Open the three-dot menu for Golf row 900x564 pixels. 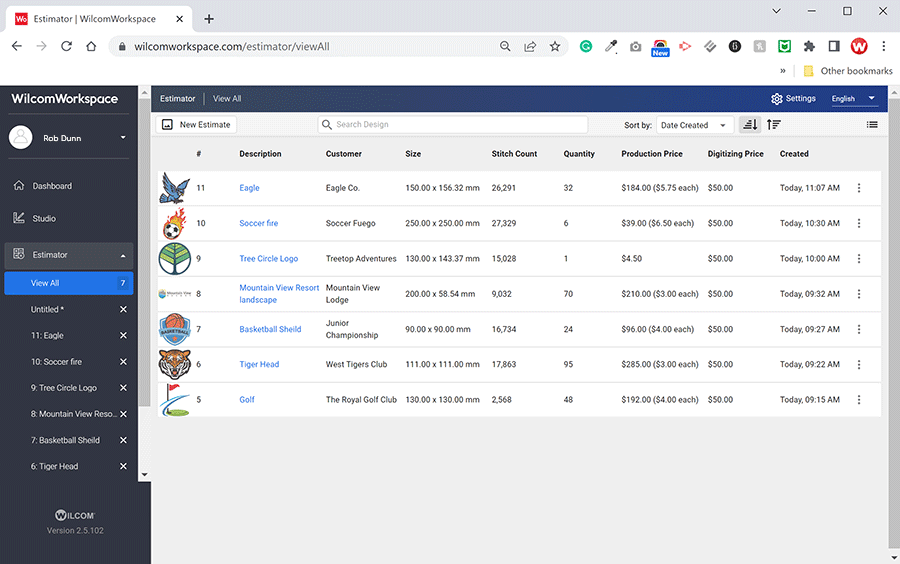(x=858, y=400)
